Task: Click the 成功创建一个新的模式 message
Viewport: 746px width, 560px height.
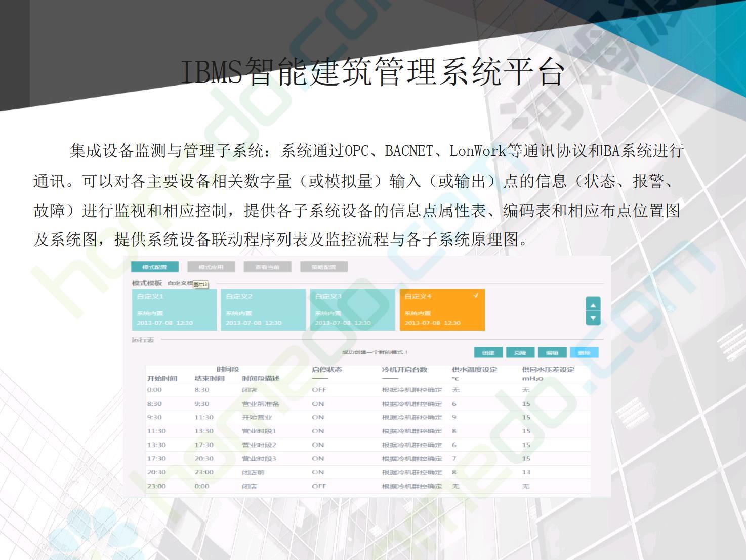Action: point(375,352)
